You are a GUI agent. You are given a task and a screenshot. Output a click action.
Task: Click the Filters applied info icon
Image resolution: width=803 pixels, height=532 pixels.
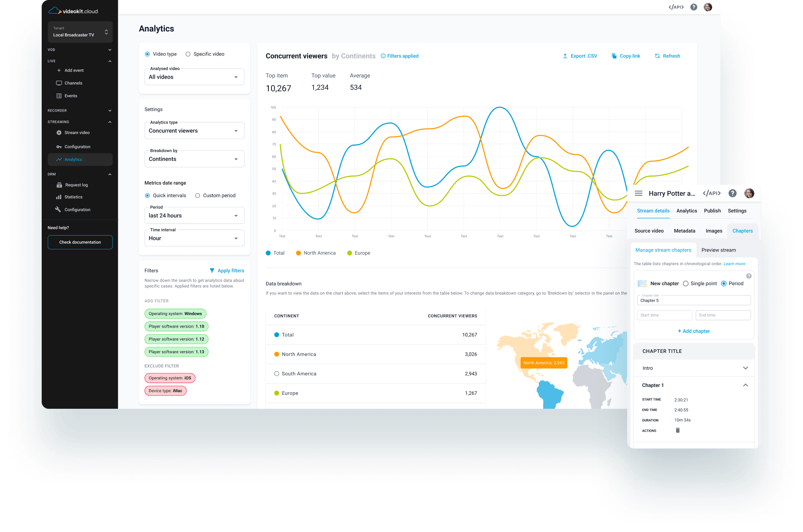(383, 56)
